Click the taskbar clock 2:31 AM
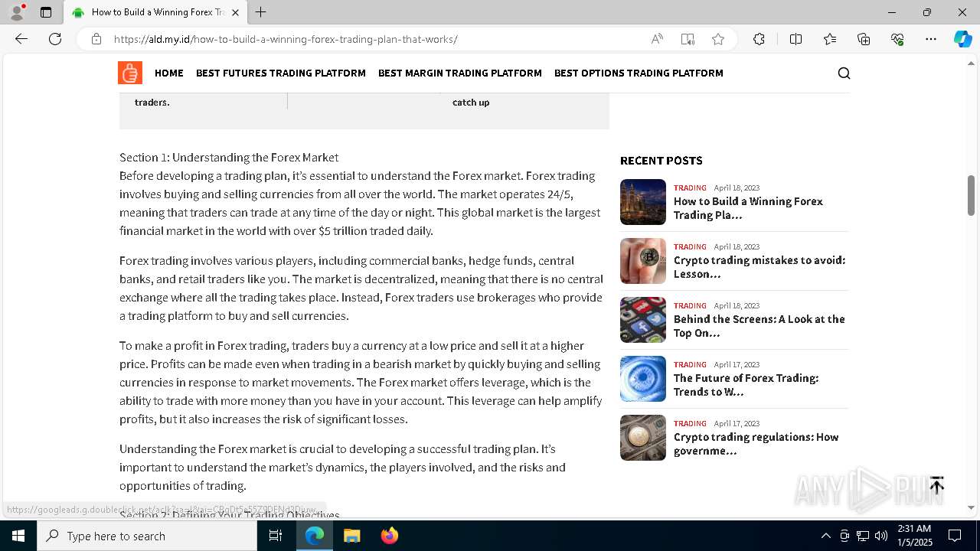This screenshot has height=551, width=980. tap(913, 536)
